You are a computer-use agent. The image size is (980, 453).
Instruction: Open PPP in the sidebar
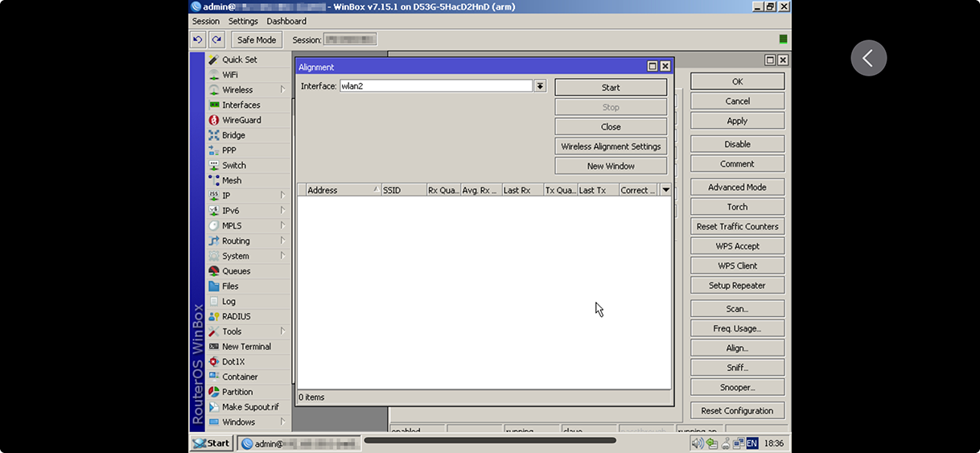(x=229, y=150)
